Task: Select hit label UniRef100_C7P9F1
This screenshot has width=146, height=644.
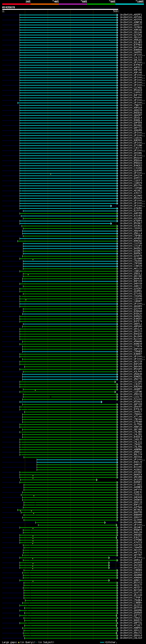Action: pos(131,597)
